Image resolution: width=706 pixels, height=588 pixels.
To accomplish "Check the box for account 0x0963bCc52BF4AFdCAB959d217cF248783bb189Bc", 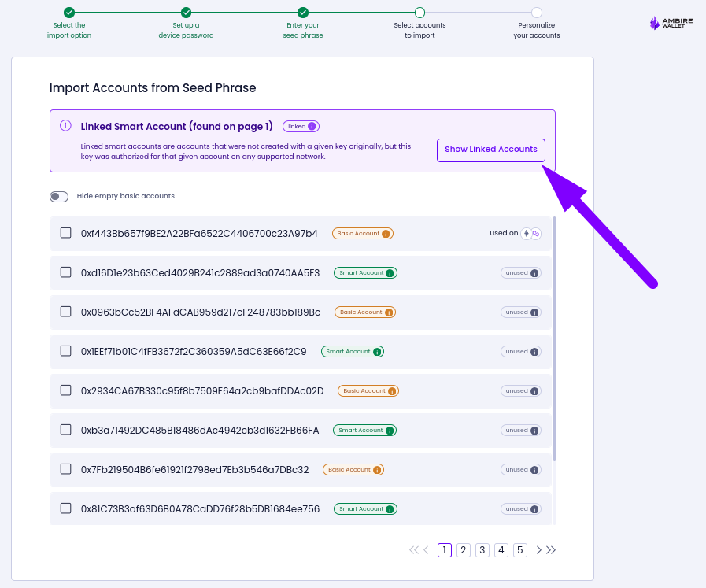I will [x=66, y=312].
